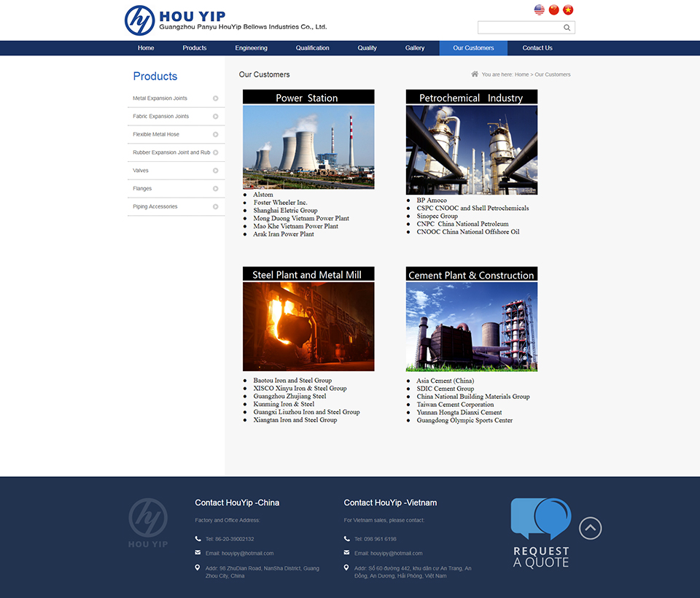
Task: Click the Vietnam phone number 098 961 6198
Action: tap(380, 539)
